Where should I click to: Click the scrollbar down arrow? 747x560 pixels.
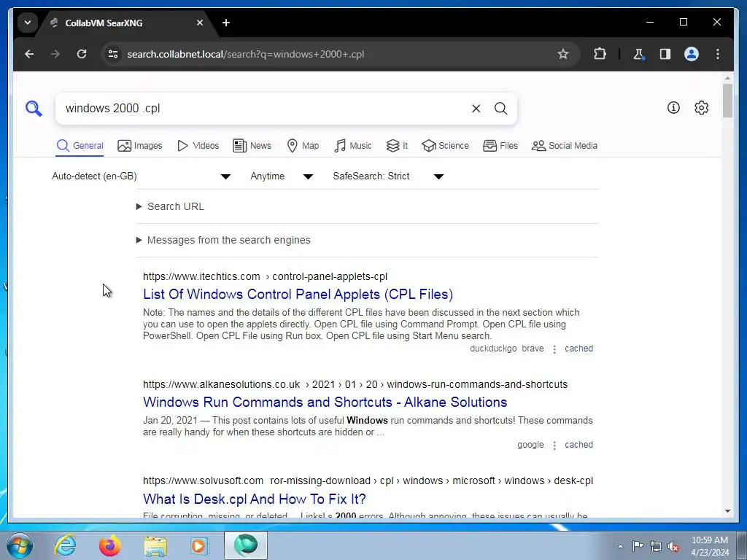727,511
